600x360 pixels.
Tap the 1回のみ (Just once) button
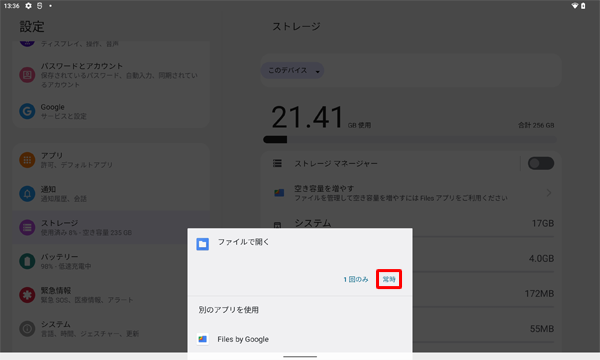click(356, 279)
